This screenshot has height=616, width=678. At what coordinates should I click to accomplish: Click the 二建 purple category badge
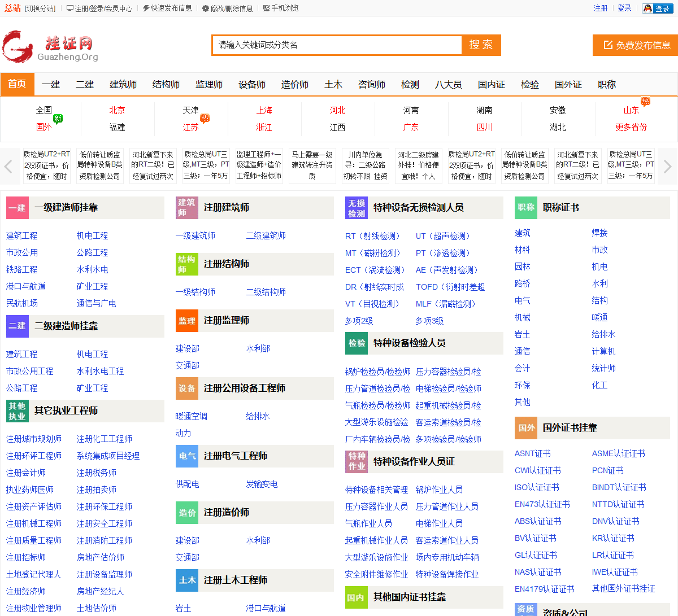click(18, 326)
